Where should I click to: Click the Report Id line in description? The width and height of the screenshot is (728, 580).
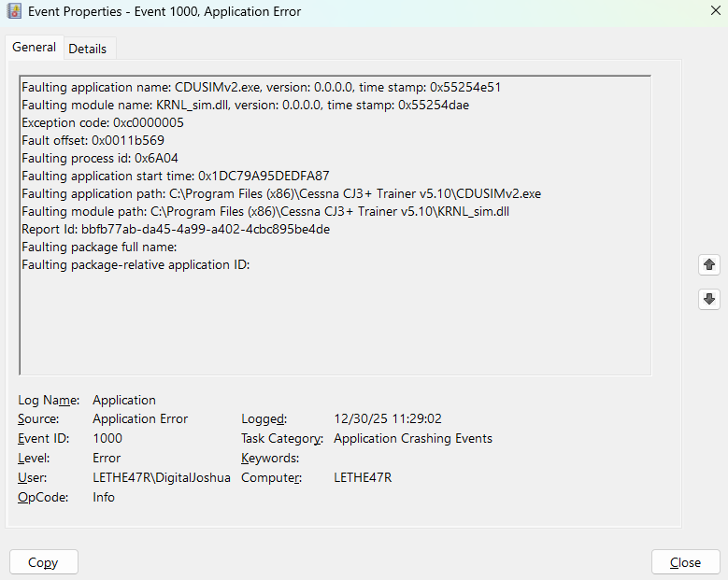176,229
